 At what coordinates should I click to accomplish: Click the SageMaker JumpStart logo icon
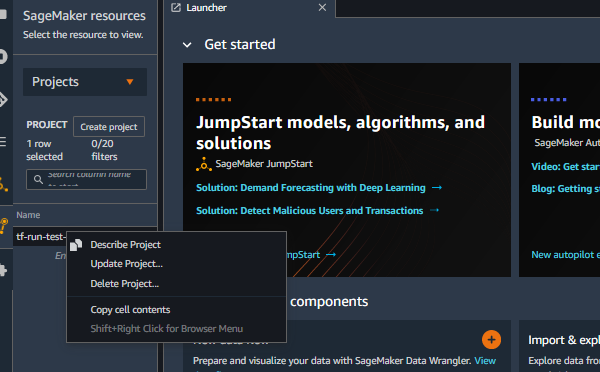click(204, 164)
